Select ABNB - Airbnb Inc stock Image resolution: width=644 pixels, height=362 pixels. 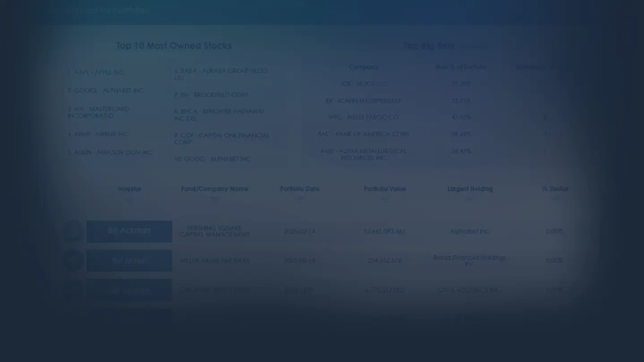click(98, 134)
